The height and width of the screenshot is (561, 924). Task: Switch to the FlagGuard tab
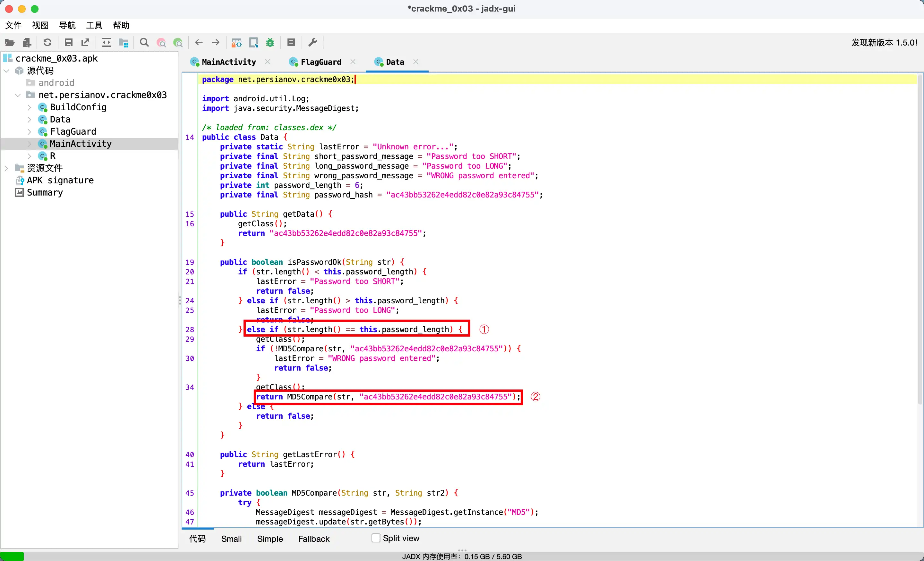coord(316,62)
